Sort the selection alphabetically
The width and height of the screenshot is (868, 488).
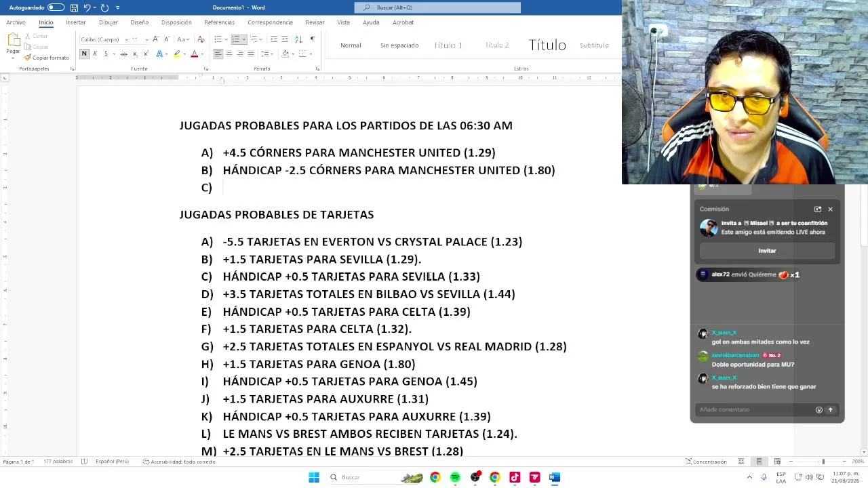(x=298, y=39)
